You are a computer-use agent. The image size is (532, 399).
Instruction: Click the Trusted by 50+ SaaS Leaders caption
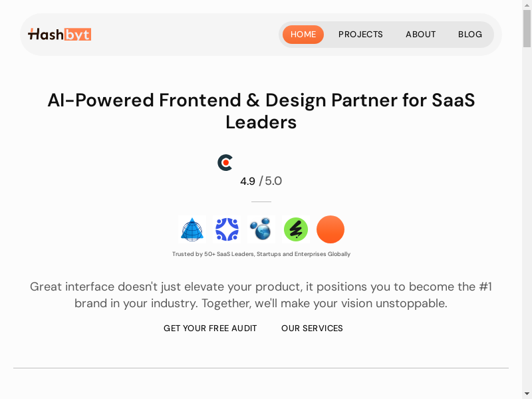[261, 254]
